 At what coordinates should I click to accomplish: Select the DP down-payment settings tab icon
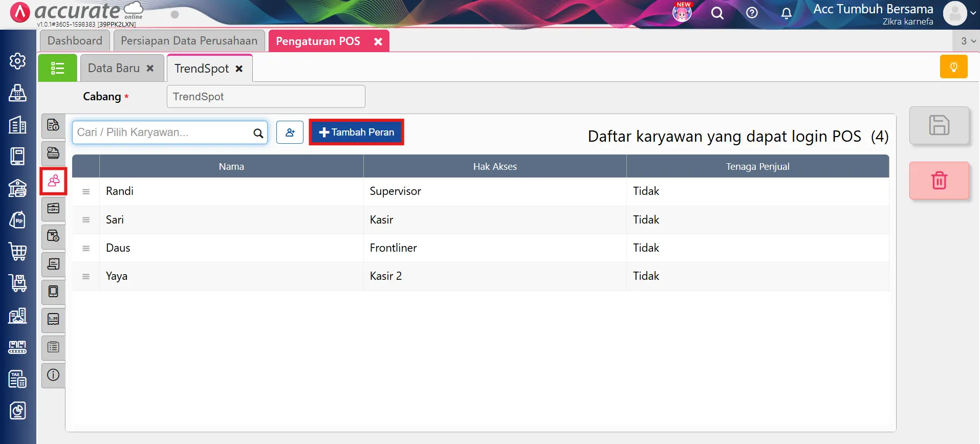point(53,209)
